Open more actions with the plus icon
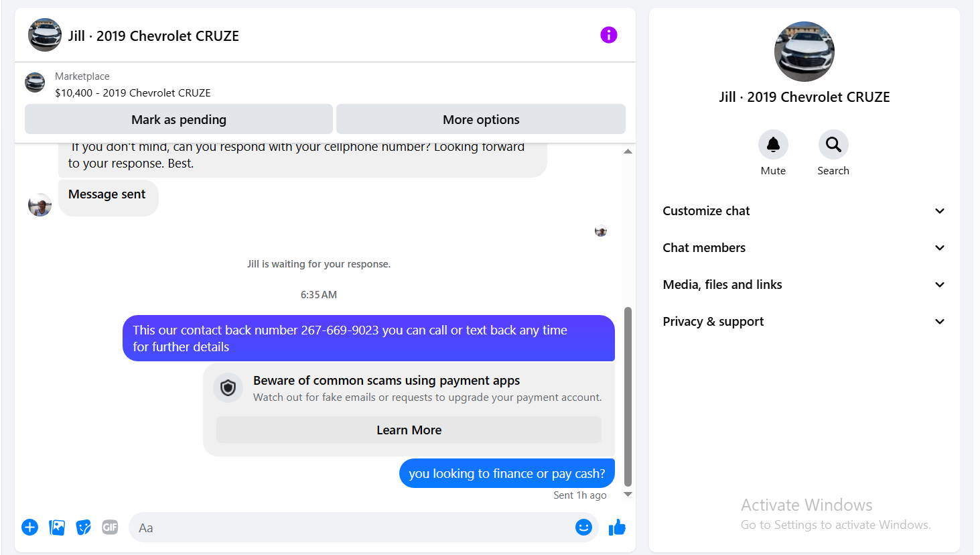This screenshot has width=980, height=555. click(x=29, y=528)
